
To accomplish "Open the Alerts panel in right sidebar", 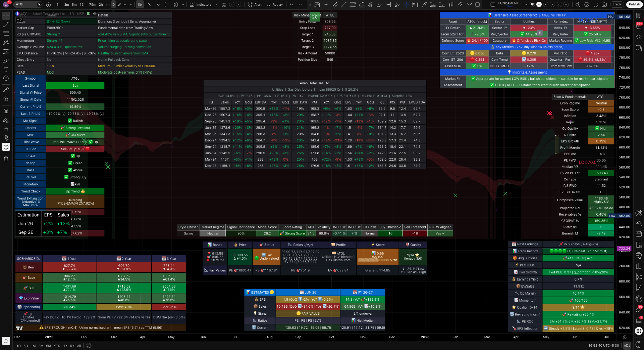I will (x=639, y=26).
